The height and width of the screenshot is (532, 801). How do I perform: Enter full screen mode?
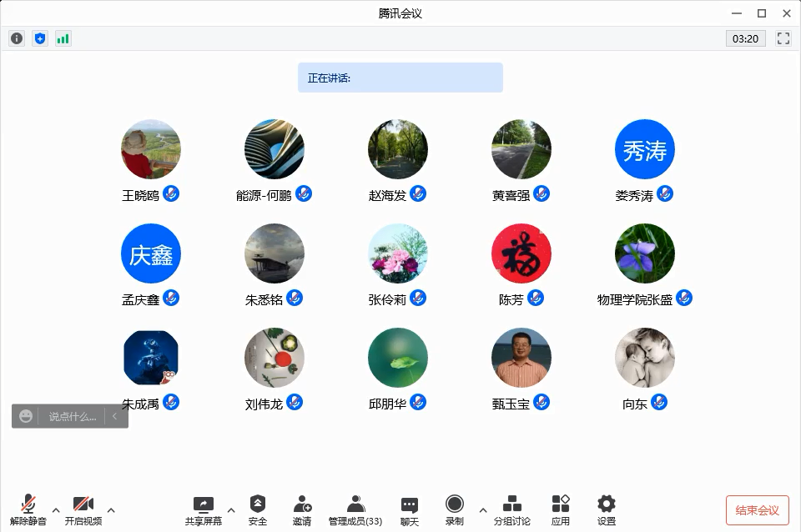pos(783,38)
